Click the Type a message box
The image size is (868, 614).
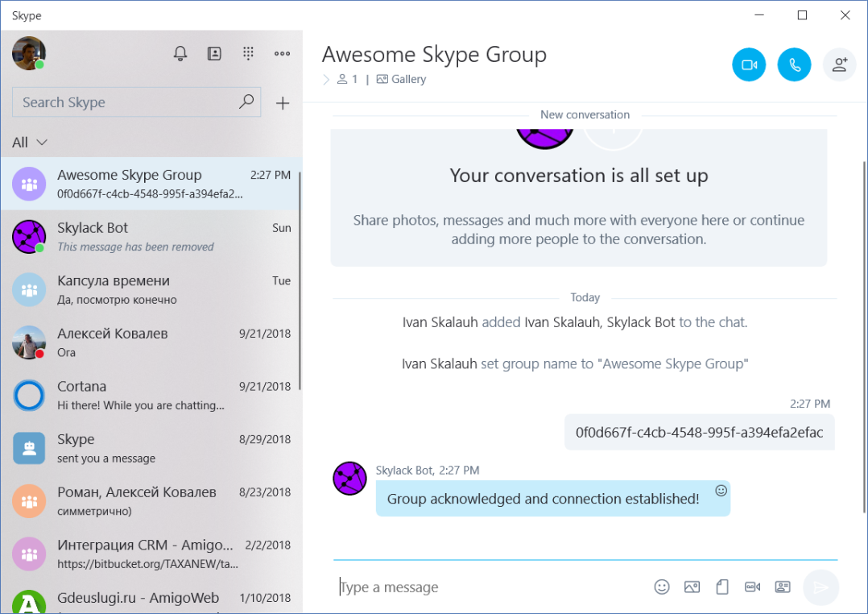click(x=493, y=587)
